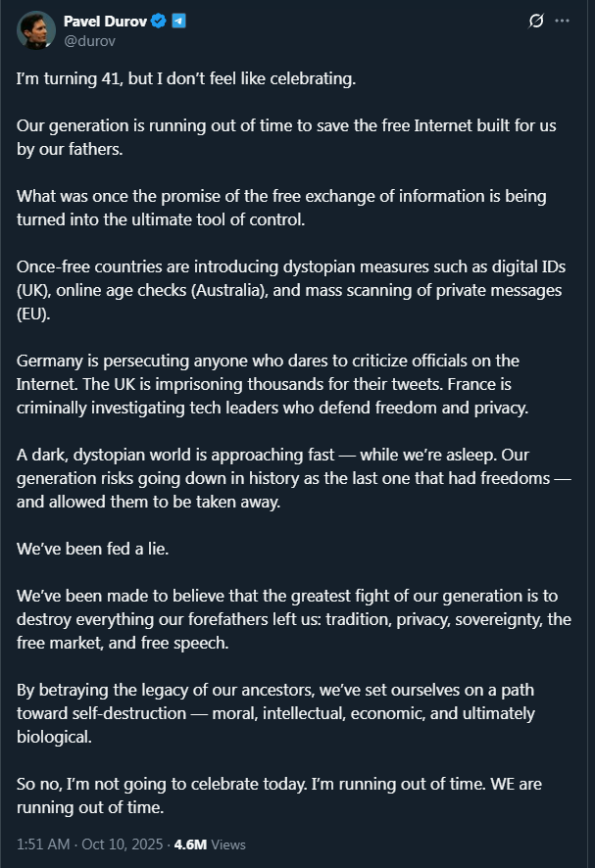Click the "ultimate tool of control" paragraph

click(x=281, y=208)
